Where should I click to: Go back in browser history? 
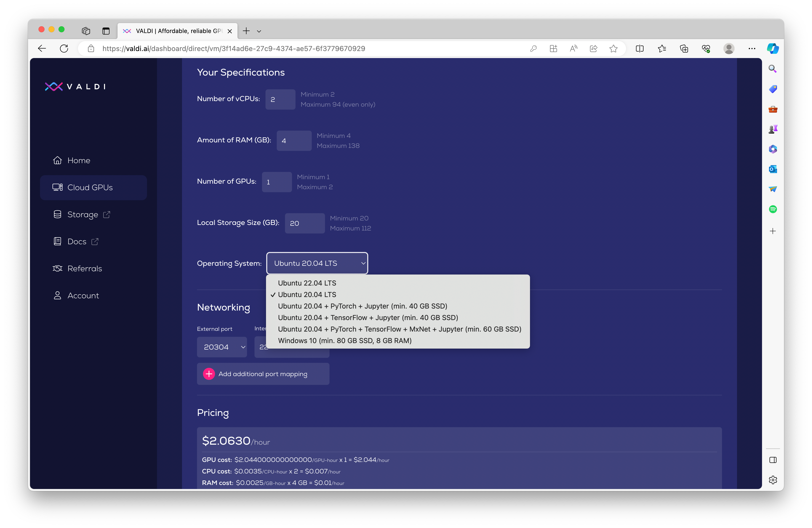coord(42,49)
